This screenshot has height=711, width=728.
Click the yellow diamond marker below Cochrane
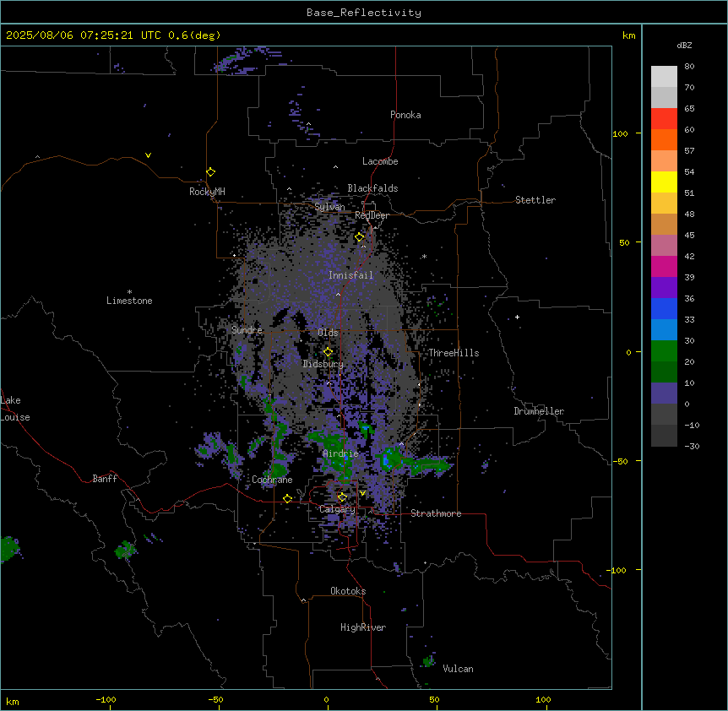[287, 498]
